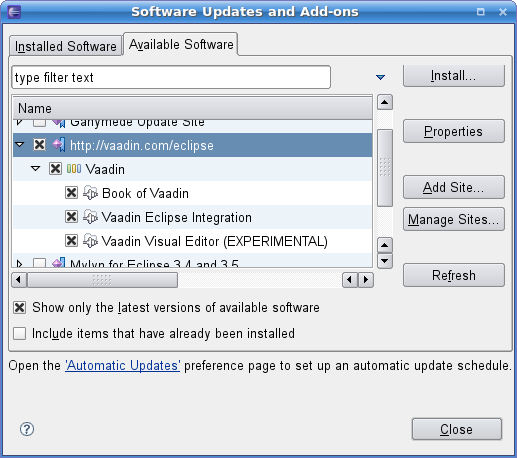Click the horizontal scroll right arrow

pos(366,280)
